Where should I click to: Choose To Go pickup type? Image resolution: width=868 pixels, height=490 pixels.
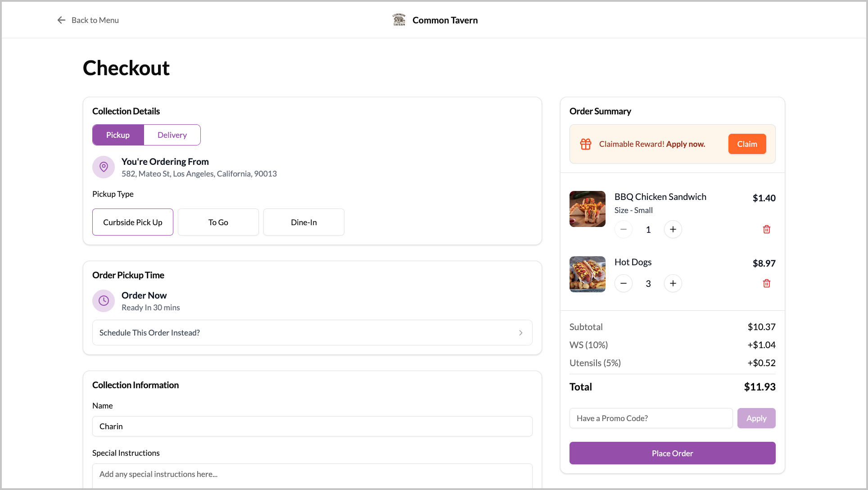point(218,222)
